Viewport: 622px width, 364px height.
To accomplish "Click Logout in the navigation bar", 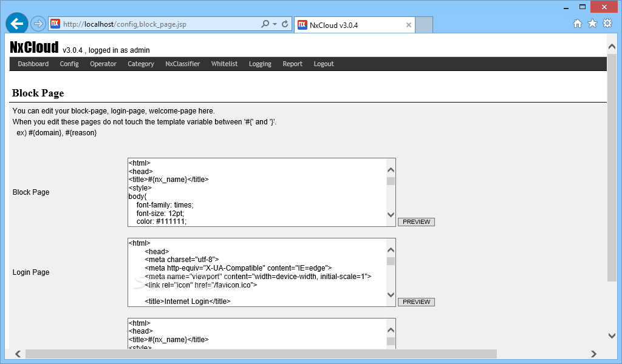I will point(324,64).
